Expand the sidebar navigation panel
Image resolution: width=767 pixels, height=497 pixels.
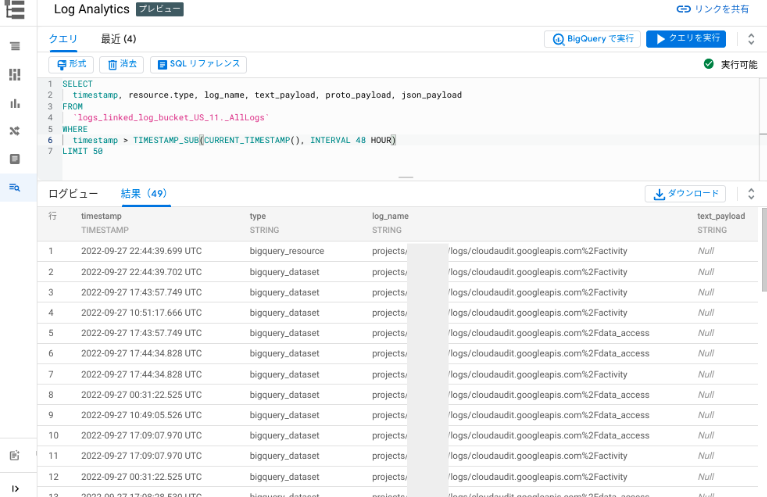click(x=15, y=488)
